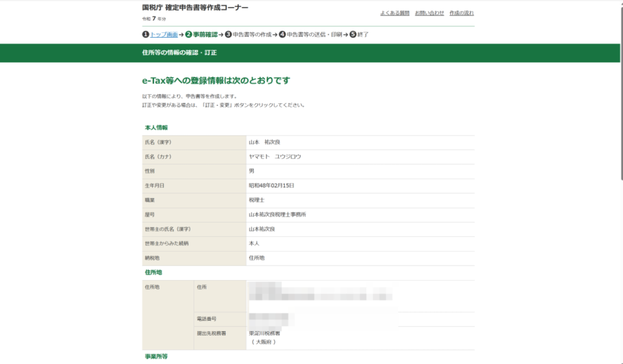Open the よくある質問 link
This screenshot has width=623, height=364.
[395, 13]
